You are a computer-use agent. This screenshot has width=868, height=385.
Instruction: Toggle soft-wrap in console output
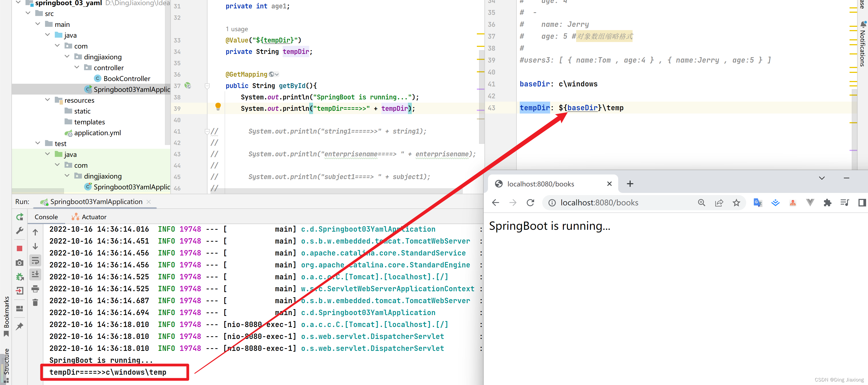click(35, 260)
